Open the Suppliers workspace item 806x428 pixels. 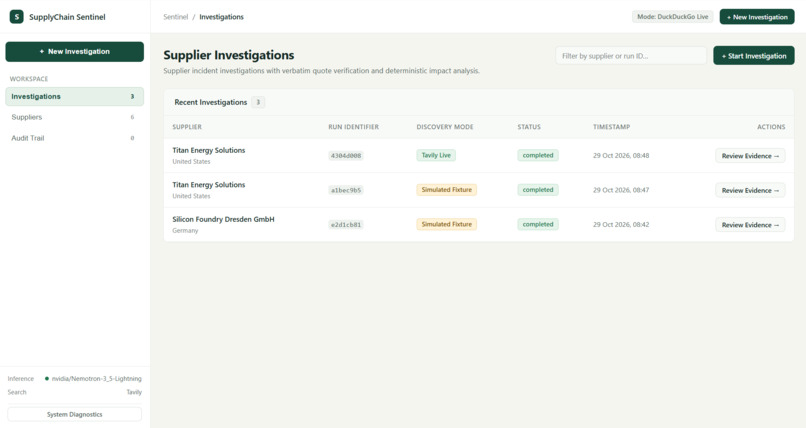[x=75, y=117]
